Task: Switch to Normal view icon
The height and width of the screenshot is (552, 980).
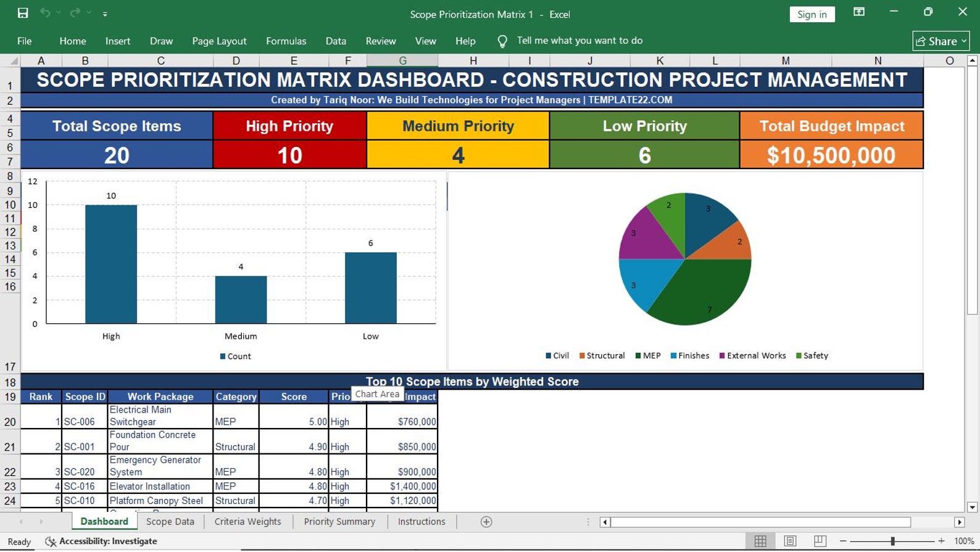Action: tap(760, 541)
